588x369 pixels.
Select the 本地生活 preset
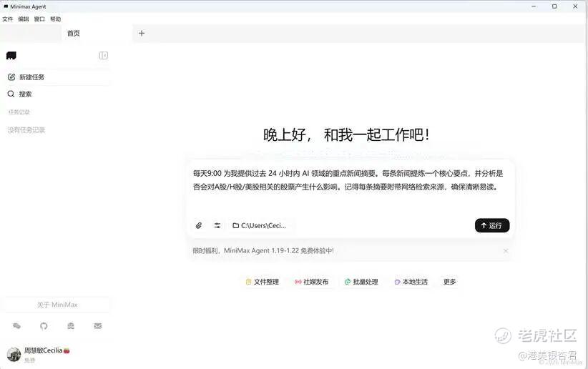tap(411, 282)
